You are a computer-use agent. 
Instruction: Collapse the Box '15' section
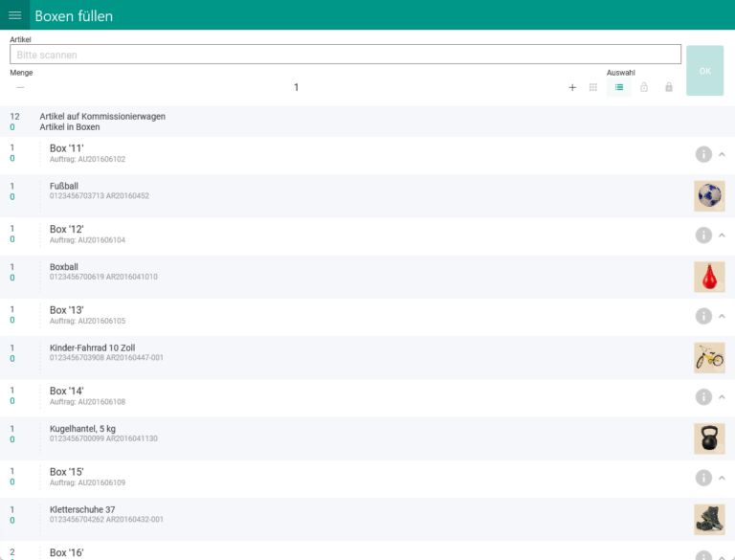(x=722, y=478)
